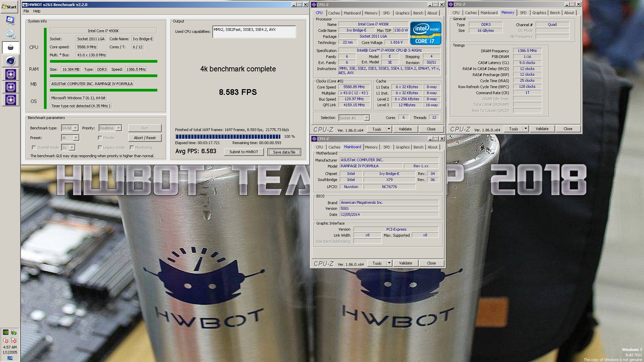Click the Intel Core i7 logo badge

pos(425,33)
